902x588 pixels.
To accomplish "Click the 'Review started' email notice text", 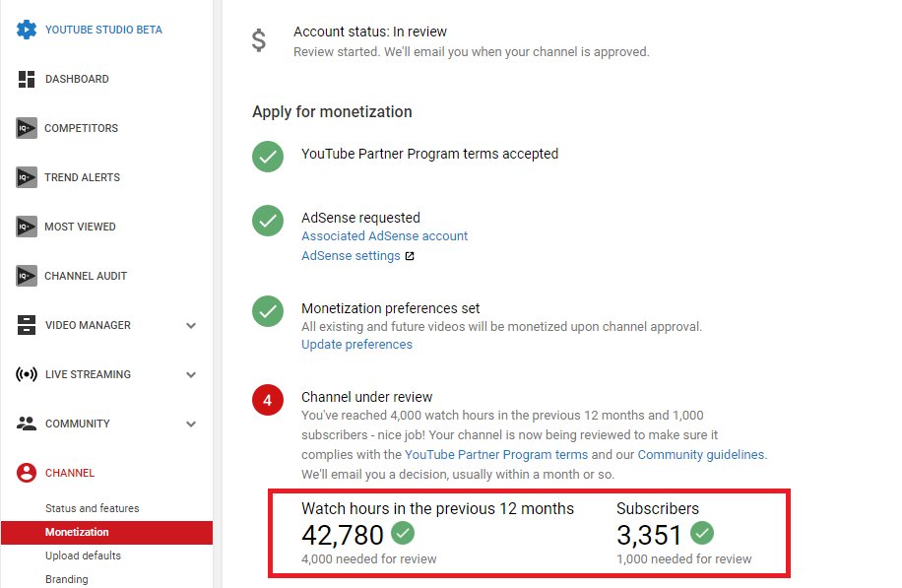I will (x=471, y=52).
